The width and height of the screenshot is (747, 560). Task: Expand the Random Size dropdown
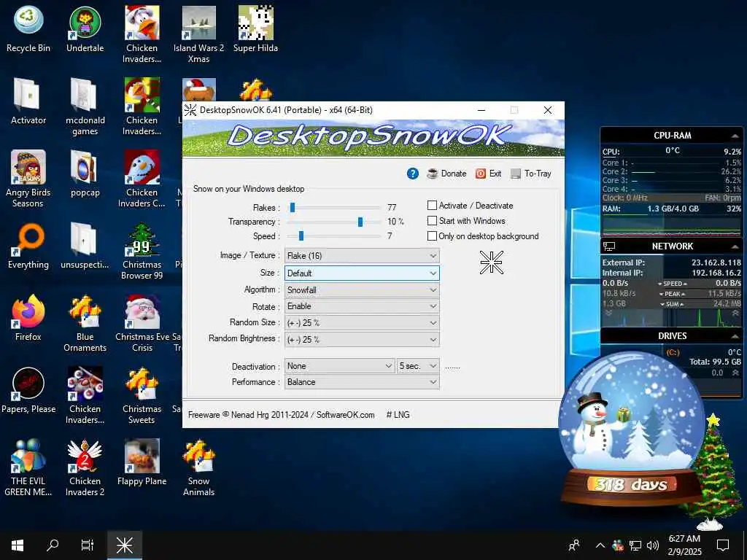coord(362,322)
